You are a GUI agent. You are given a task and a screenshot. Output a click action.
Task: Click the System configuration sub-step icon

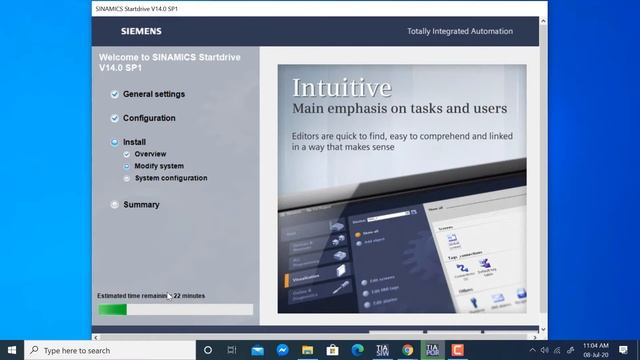(127, 178)
